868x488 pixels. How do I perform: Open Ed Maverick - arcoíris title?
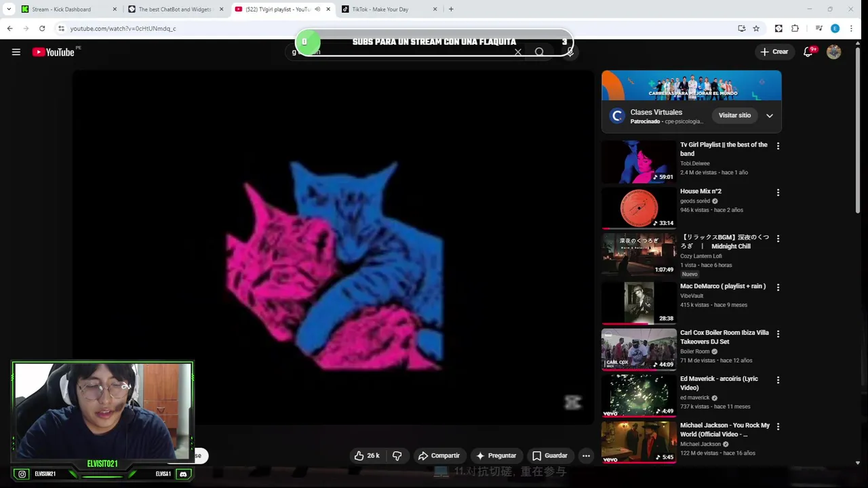pos(719,383)
